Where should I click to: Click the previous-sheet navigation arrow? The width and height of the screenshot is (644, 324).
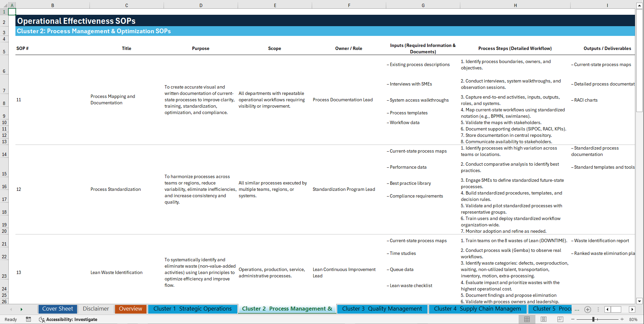coord(11,309)
